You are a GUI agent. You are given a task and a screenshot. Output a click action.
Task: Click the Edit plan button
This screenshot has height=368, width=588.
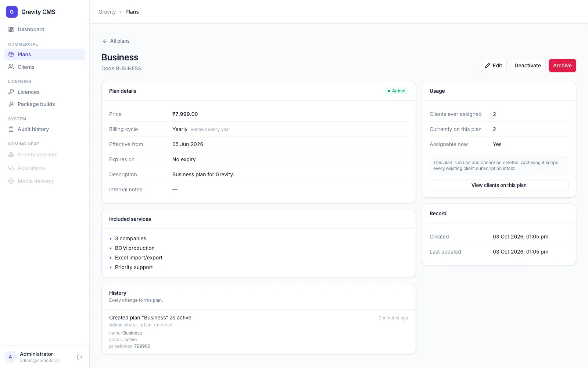coord(493,66)
